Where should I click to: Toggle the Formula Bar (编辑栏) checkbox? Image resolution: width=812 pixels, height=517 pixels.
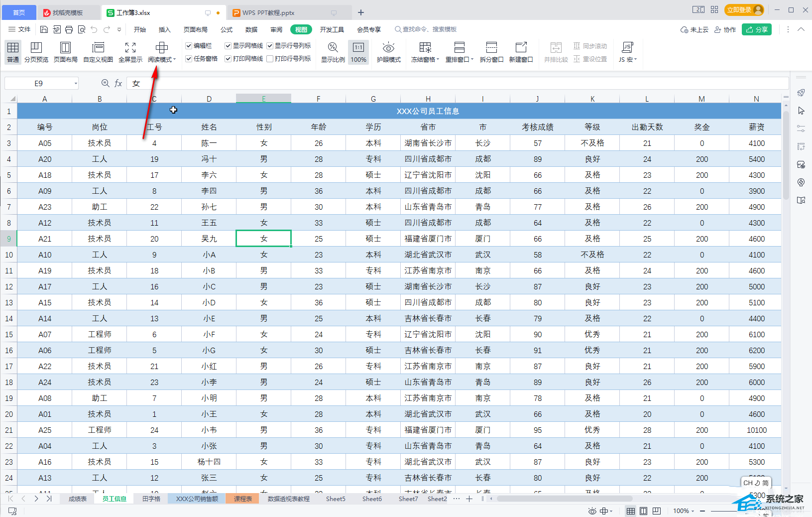click(189, 46)
